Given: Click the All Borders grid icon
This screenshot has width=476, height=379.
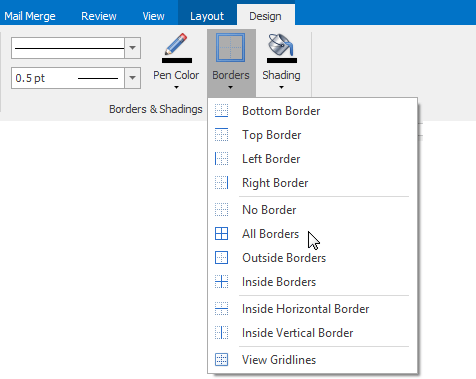Looking at the screenshot, I should click(221, 234).
